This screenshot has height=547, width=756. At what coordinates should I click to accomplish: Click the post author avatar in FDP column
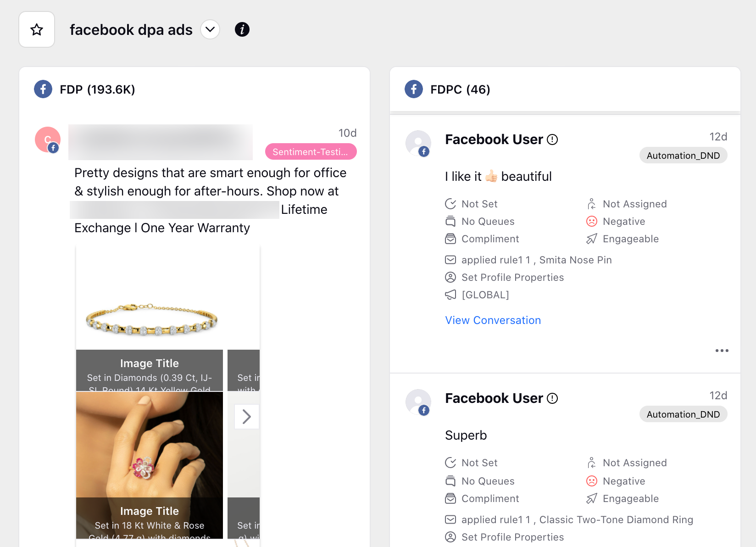[48, 140]
